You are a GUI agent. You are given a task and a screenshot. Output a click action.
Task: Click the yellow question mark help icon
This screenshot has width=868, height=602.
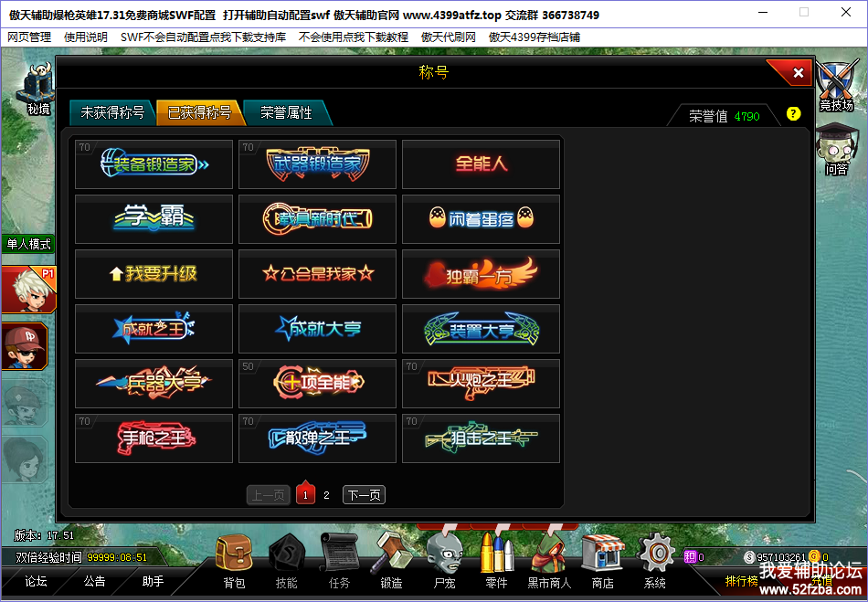pyautogui.click(x=793, y=114)
